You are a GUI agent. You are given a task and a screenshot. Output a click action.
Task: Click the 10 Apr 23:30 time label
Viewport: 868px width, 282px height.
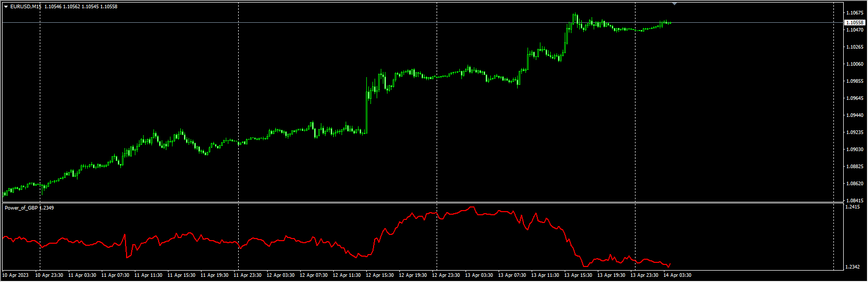point(49,275)
